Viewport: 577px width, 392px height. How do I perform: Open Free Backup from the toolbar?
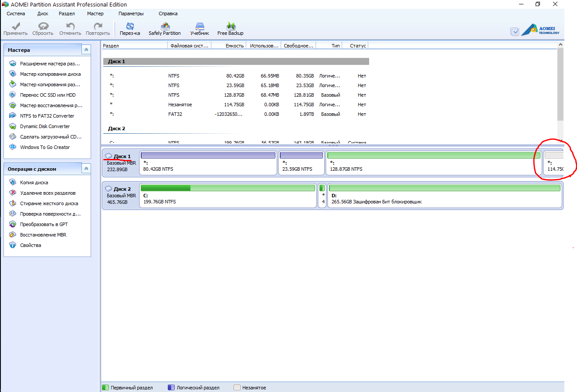[231, 29]
